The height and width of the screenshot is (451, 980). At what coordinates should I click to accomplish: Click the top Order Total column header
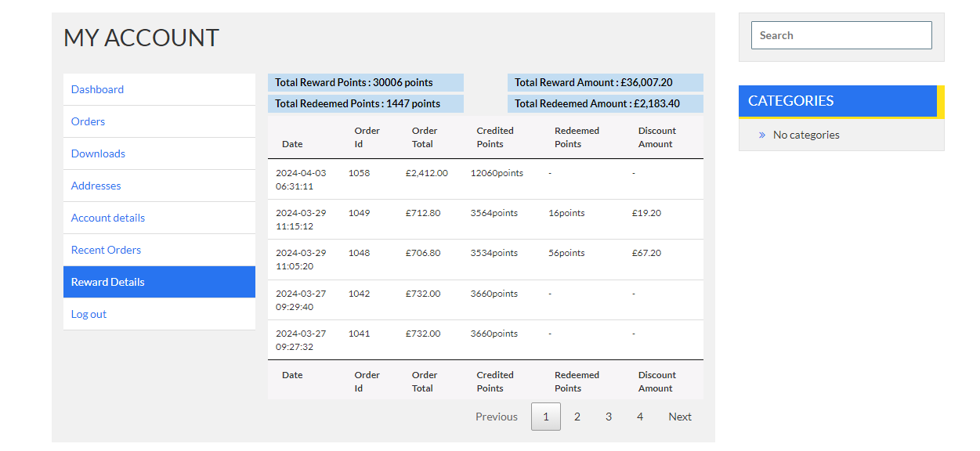point(425,137)
